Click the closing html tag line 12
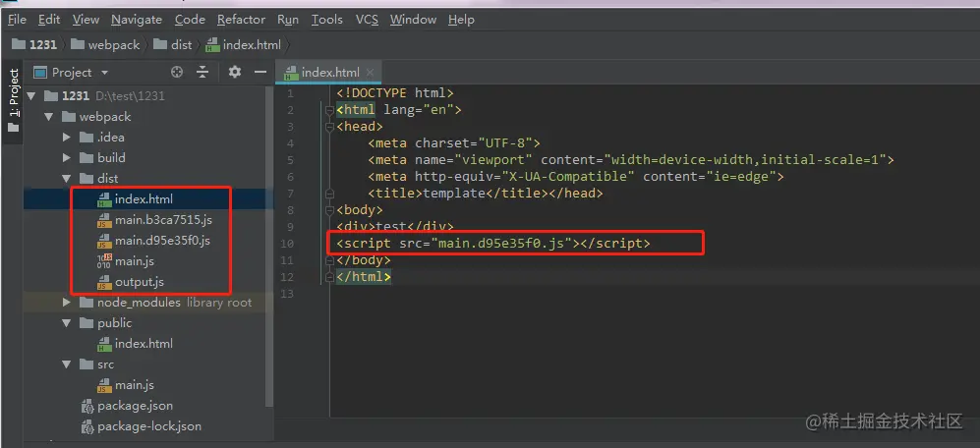Viewport: 980px width, 448px height. 364,277
